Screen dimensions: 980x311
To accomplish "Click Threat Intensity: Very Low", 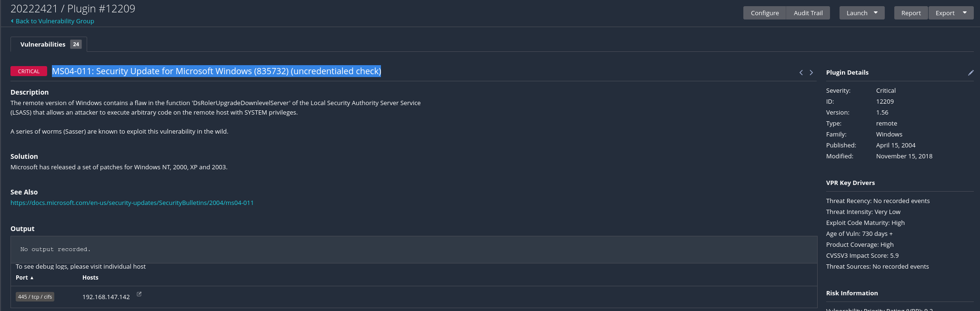I will tap(863, 212).
